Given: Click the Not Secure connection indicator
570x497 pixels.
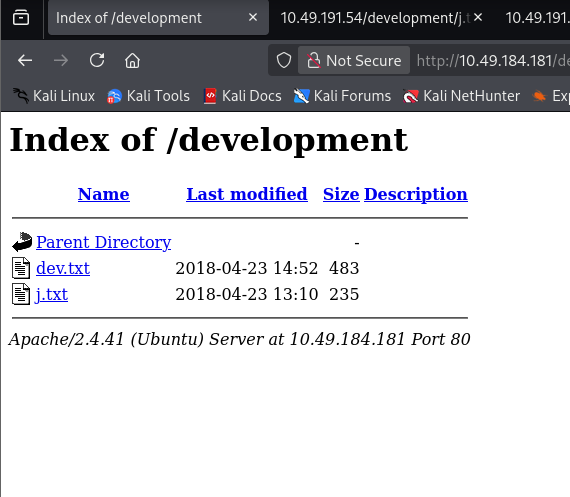Looking at the screenshot, I should pos(354,60).
